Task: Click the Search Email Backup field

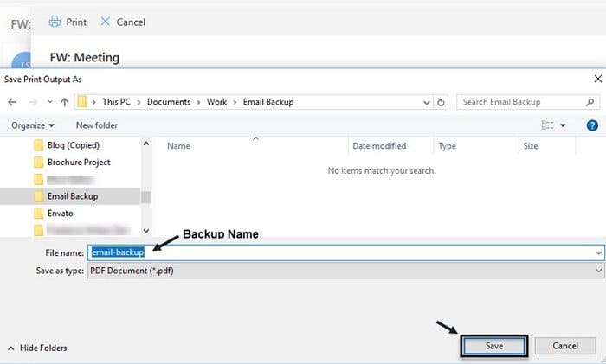Action: click(522, 102)
